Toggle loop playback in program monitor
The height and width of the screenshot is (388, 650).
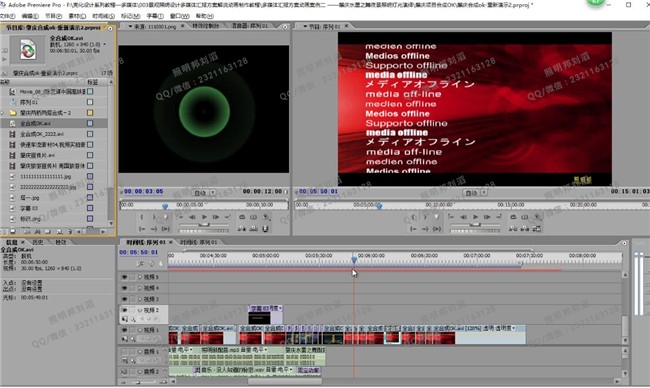[x=513, y=217]
